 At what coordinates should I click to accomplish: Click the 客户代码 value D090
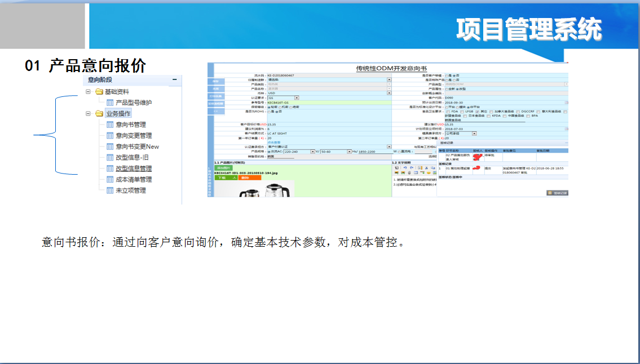click(449, 98)
